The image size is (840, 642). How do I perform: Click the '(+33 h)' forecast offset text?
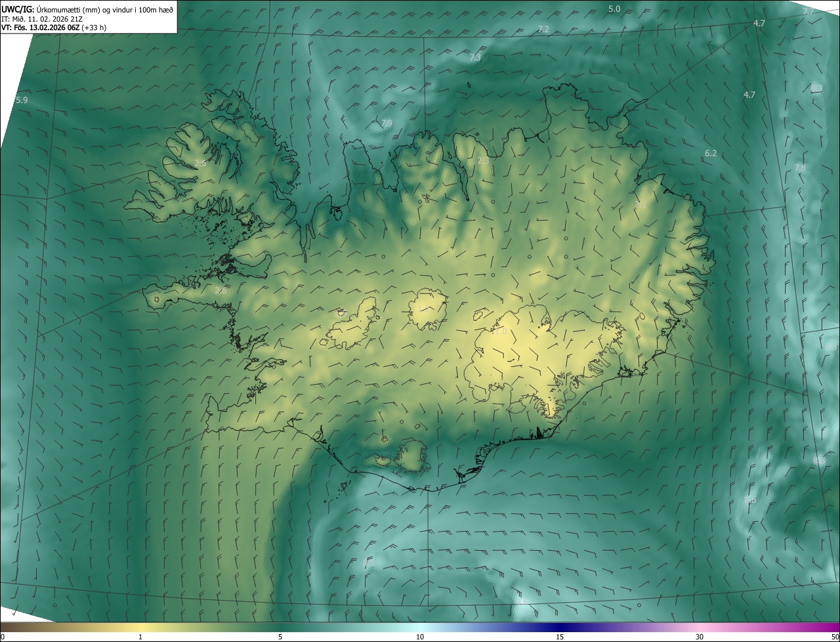point(94,28)
